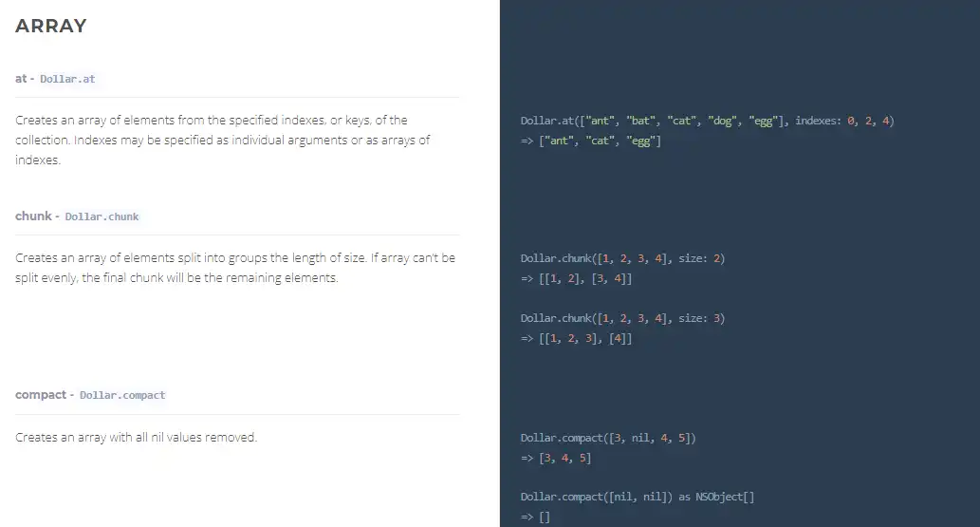Click the Dollar.at example code line
980x527 pixels.
coord(707,121)
